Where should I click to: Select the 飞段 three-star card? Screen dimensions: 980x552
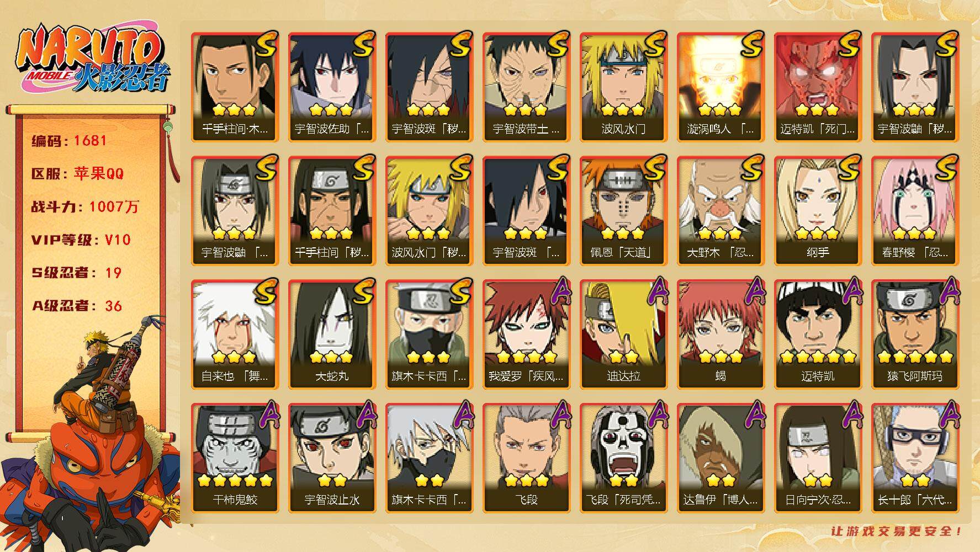(x=526, y=458)
